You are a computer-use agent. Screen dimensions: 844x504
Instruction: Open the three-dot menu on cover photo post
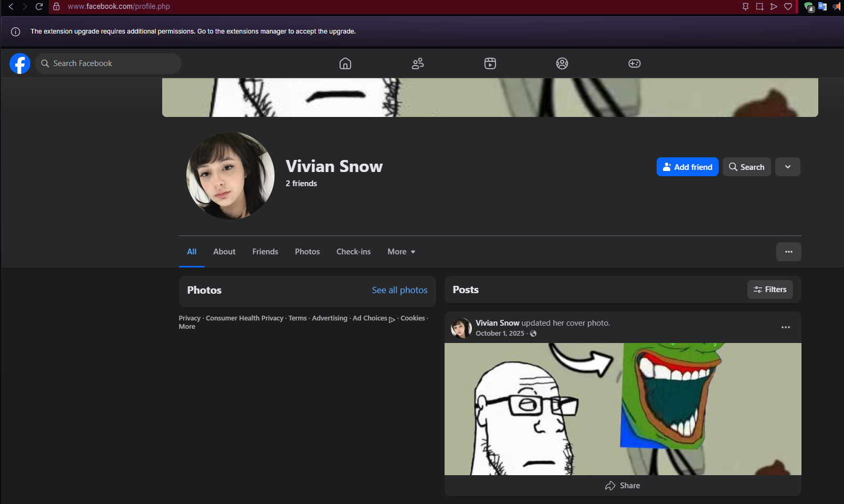[x=785, y=327]
